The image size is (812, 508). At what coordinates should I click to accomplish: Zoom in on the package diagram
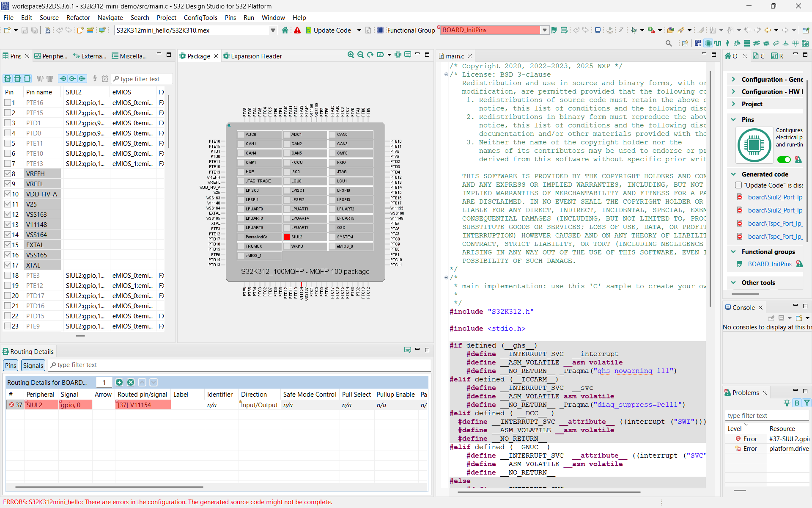pos(351,55)
